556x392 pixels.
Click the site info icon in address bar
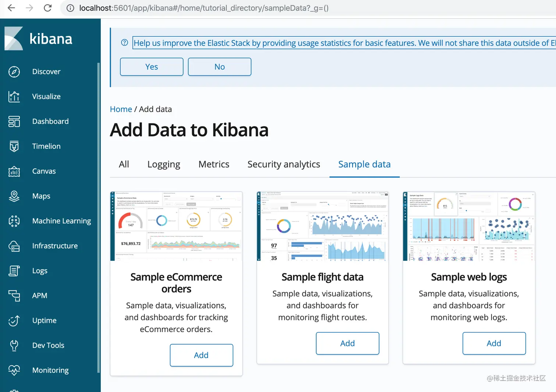[x=70, y=8]
